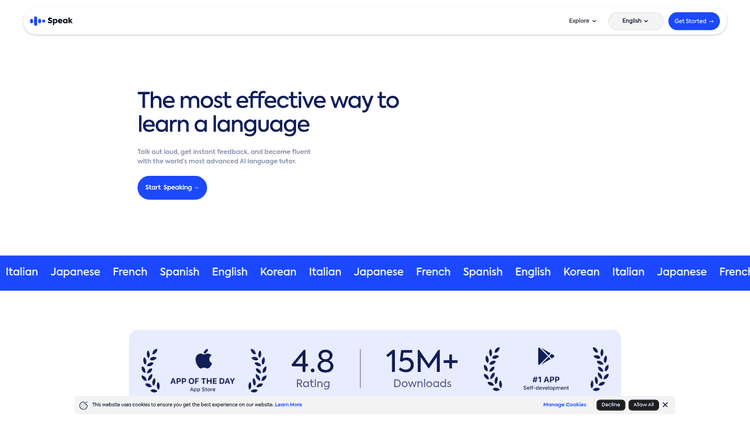Click the Speak logo in the header

tap(51, 21)
